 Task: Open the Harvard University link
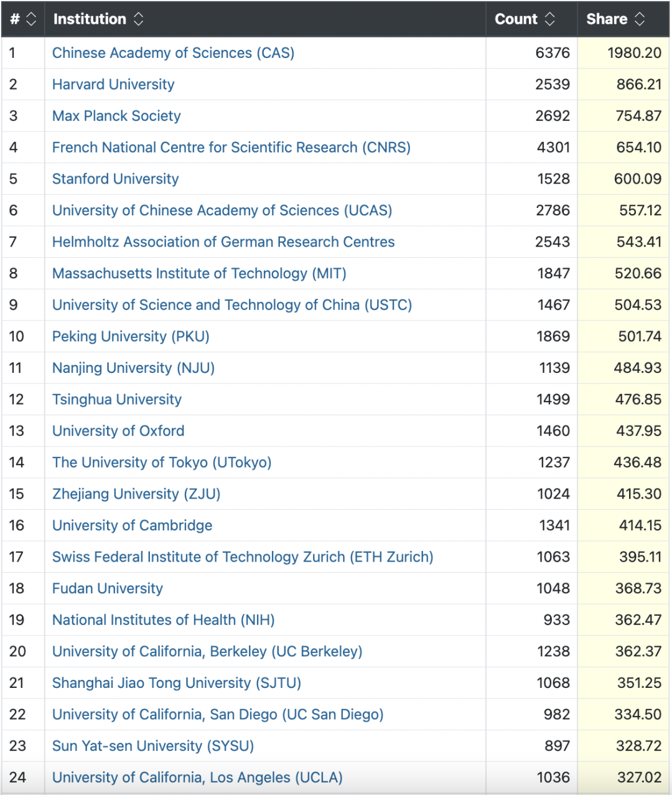coord(113,85)
